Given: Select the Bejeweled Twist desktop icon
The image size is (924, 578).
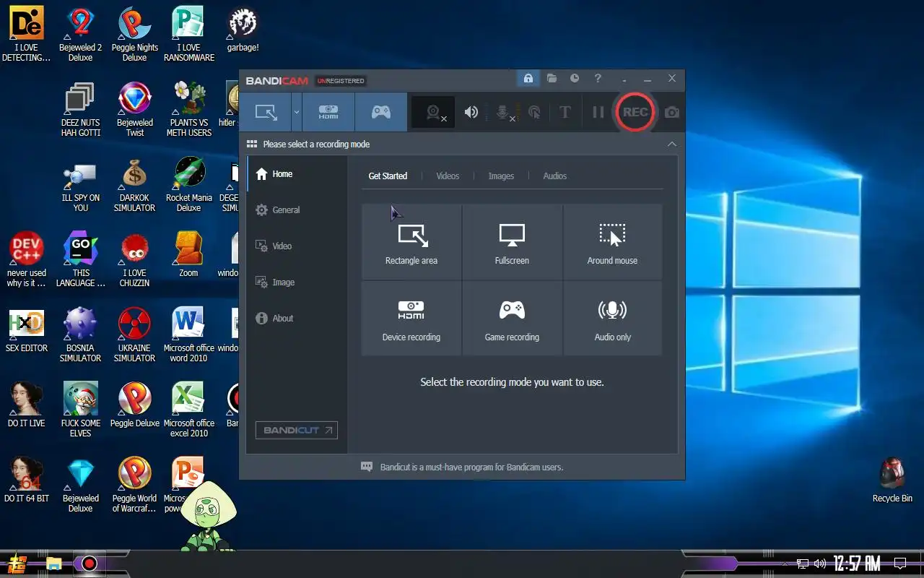Looking at the screenshot, I should click(x=134, y=110).
